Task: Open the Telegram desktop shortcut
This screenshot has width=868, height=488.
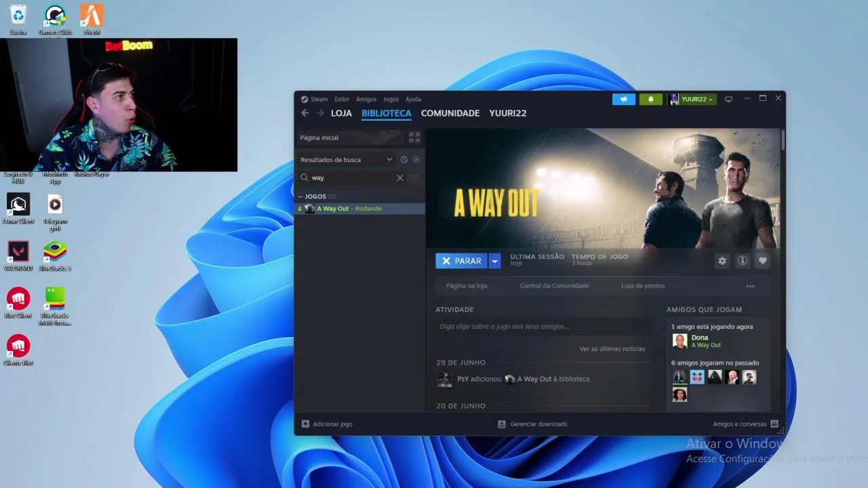Action: pos(55,212)
